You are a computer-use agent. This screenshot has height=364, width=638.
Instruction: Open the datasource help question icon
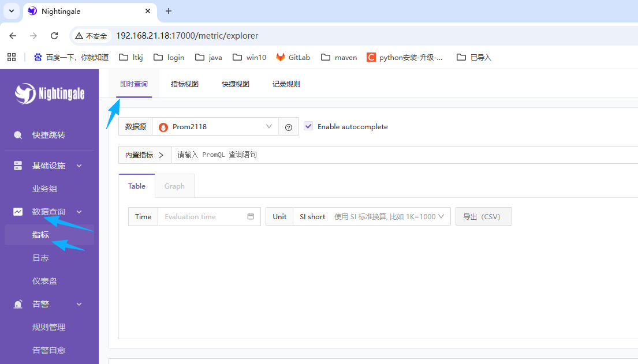point(289,127)
